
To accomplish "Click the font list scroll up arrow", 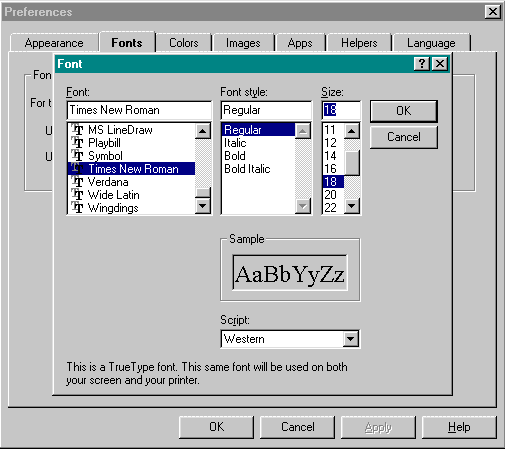I will pos(203,131).
